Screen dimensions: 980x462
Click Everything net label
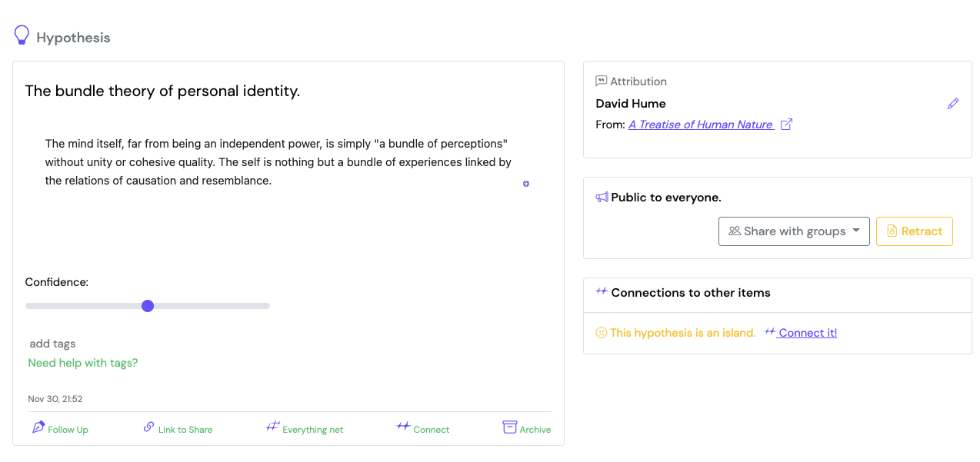click(313, 430)
